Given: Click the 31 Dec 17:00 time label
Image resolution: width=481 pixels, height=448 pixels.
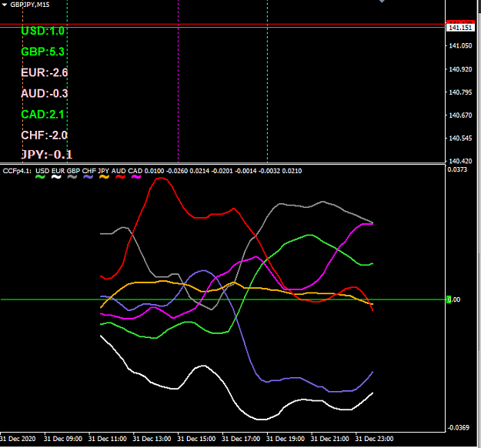Looking at the screenshot, I should [241, 439].
